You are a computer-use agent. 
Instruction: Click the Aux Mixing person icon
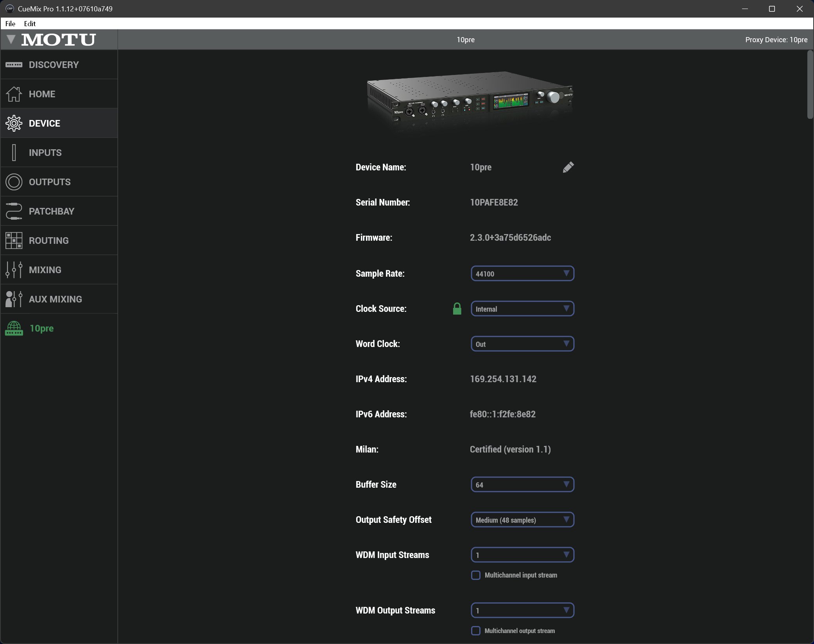click(x=14, y=299)
